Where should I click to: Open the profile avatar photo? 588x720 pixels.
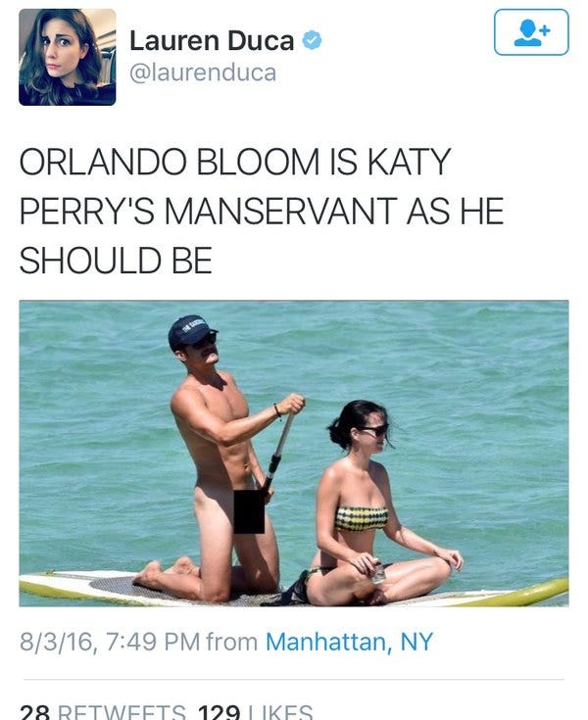tap(68, 58)
